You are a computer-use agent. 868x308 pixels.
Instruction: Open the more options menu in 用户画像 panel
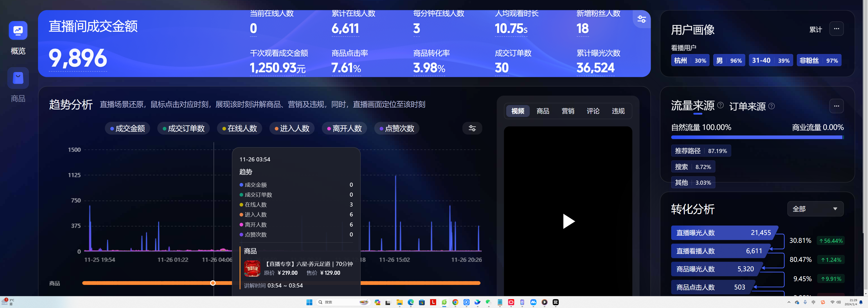837,29
